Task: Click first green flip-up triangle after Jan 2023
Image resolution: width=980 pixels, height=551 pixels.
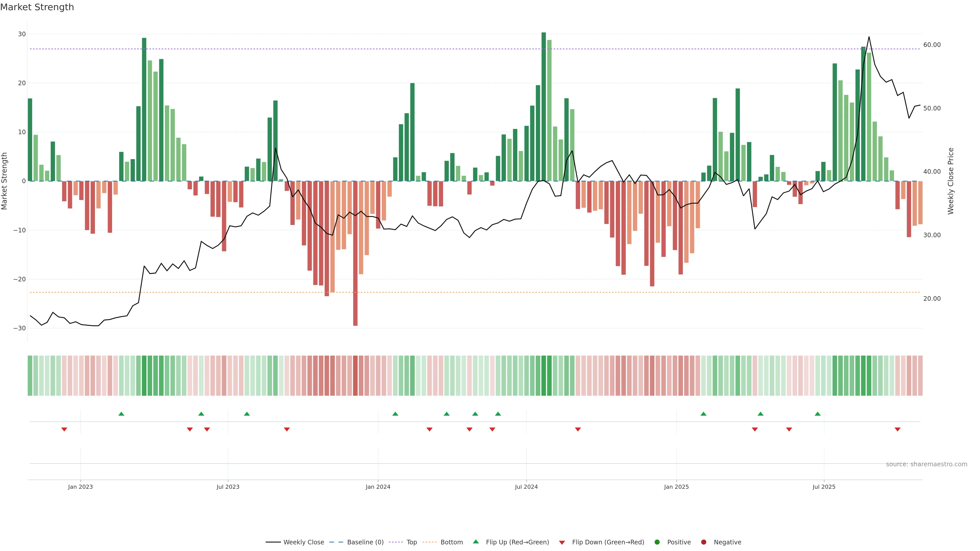Action: point(121,414)
